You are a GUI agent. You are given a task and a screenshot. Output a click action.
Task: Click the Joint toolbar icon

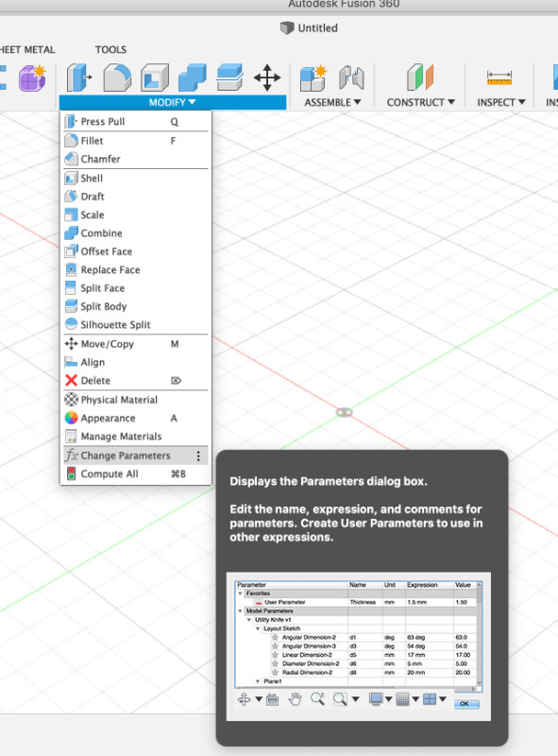pos(351,78)
